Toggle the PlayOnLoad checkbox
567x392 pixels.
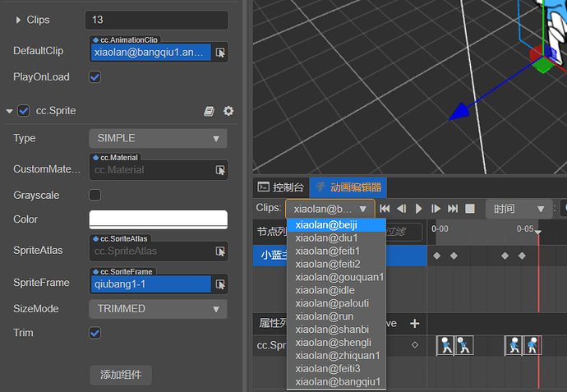coord(94,77)
